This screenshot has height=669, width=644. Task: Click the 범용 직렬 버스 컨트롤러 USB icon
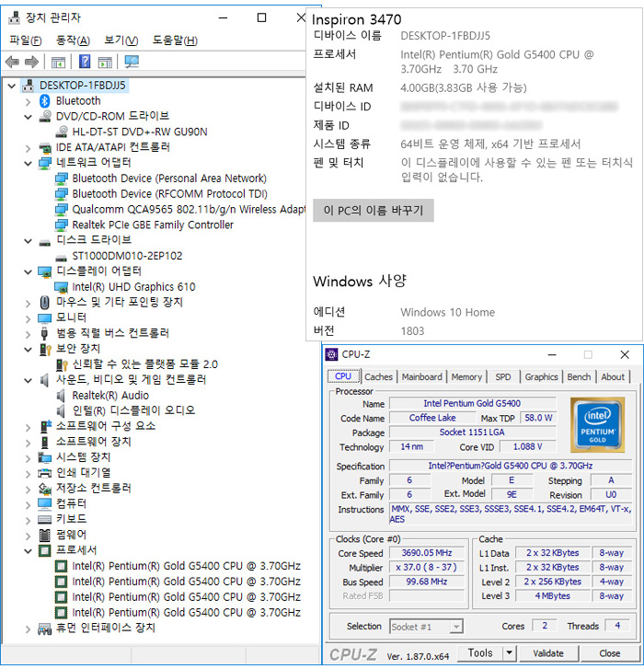44,333
